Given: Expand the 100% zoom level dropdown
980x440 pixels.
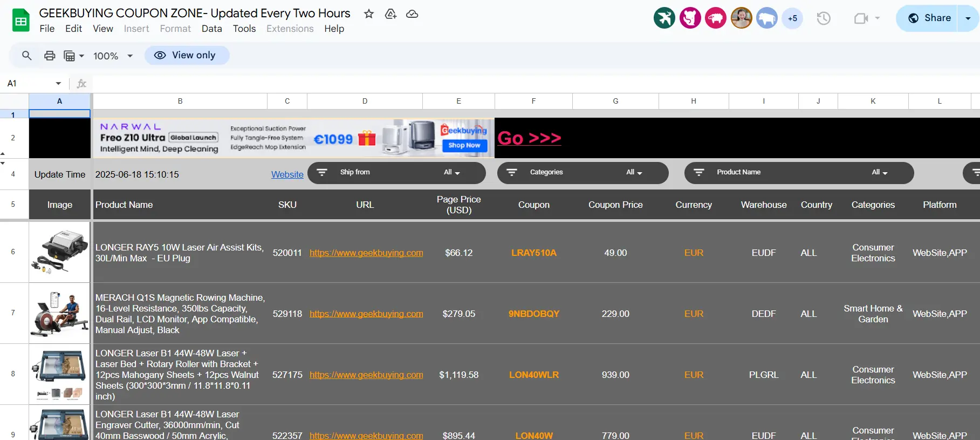Looking at the screenshot, I should click(x=113, y=56).
